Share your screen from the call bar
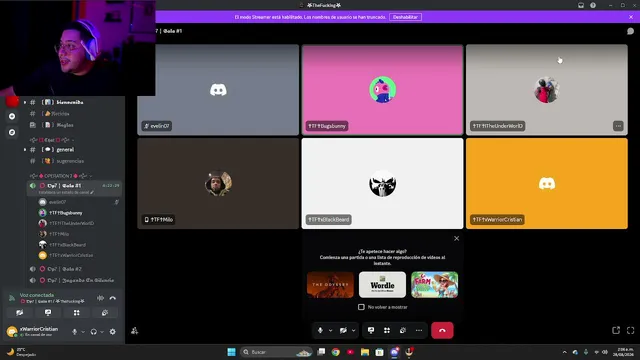This screenshot has width=640, height=360. [371, 330]
